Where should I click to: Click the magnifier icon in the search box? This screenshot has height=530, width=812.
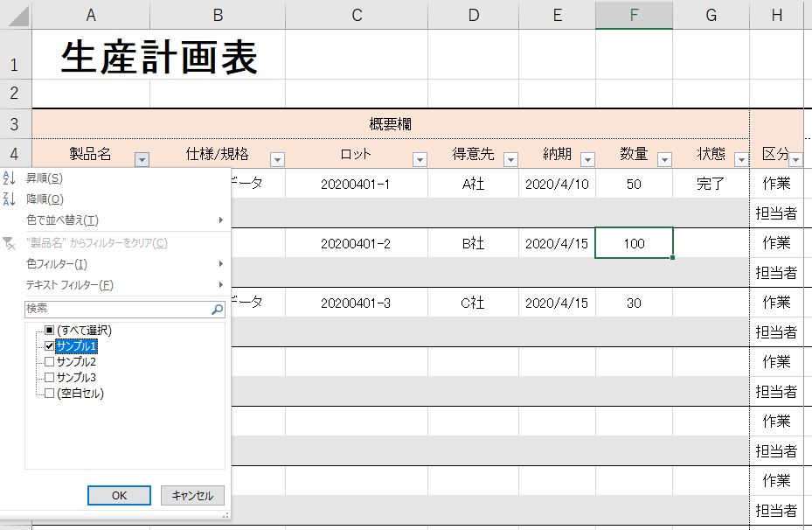pos(216,308)
